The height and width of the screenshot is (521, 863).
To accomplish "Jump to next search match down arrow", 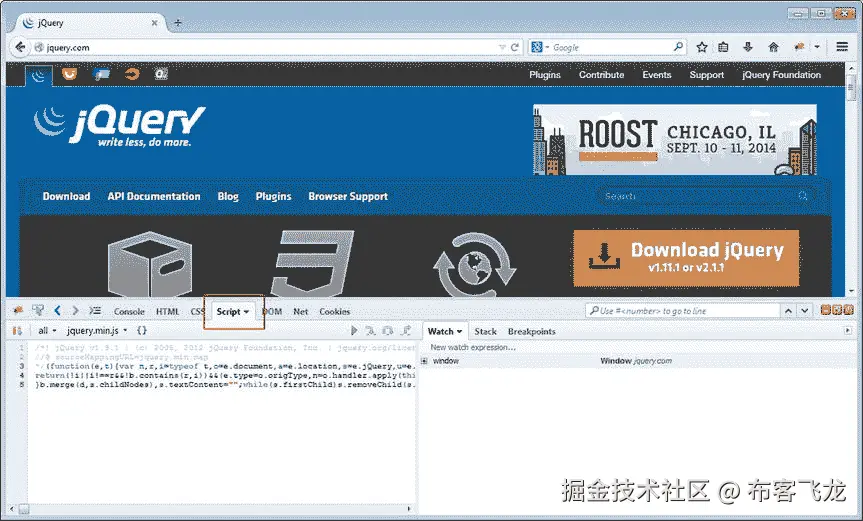I will [x=805, y=311].
